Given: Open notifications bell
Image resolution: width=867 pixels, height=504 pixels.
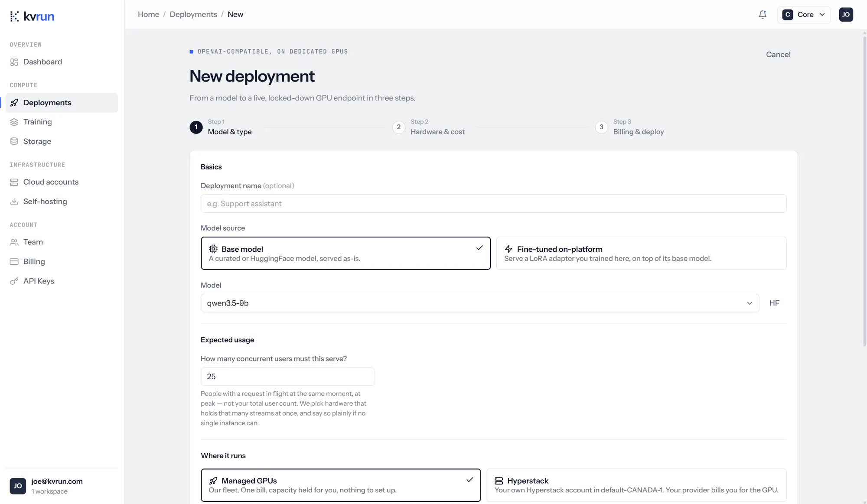Looking at the screenshot, I should 763,15.
